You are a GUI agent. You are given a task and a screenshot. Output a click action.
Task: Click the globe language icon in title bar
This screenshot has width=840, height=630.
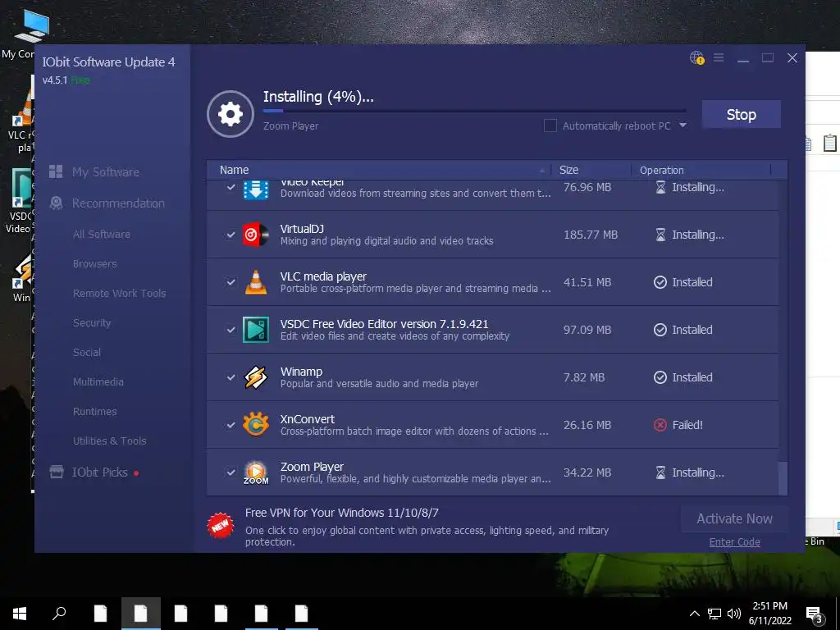point(696,58)
